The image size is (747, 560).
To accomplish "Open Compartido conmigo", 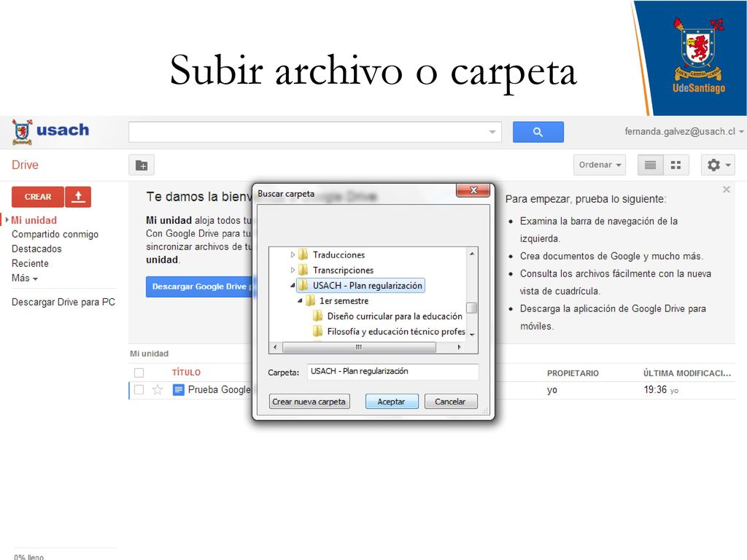I will pos(55,234).
